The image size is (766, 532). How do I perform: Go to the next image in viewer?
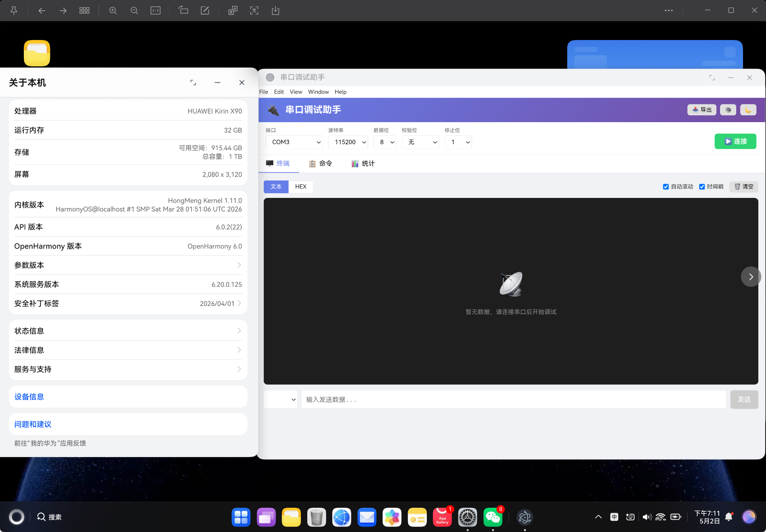coord(63,11)
